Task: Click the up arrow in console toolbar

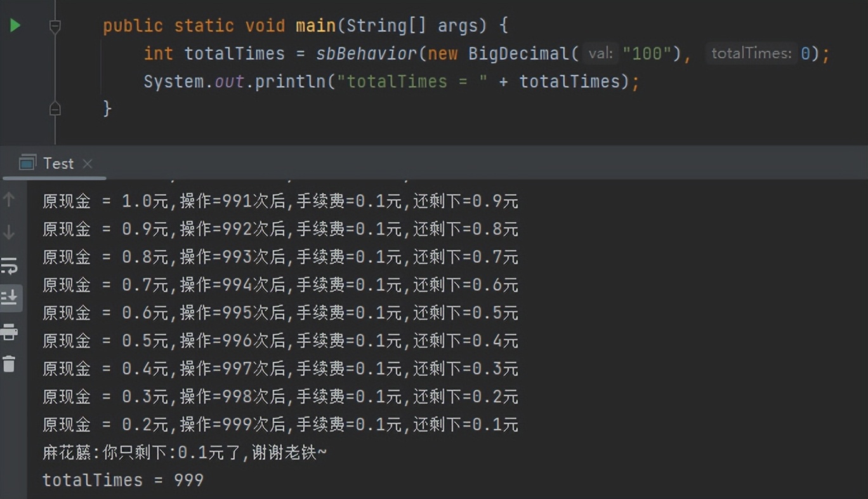Action: [10, 199]
